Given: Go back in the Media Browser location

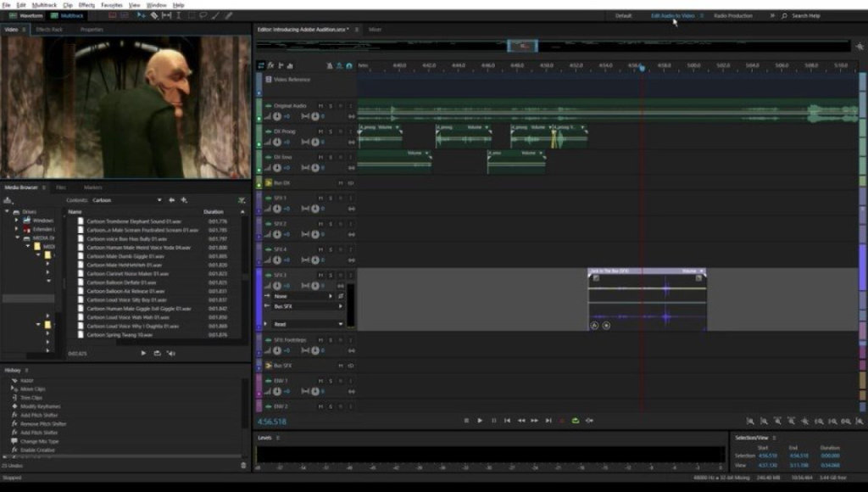Looking at the screenshot, I should (171, 200).
